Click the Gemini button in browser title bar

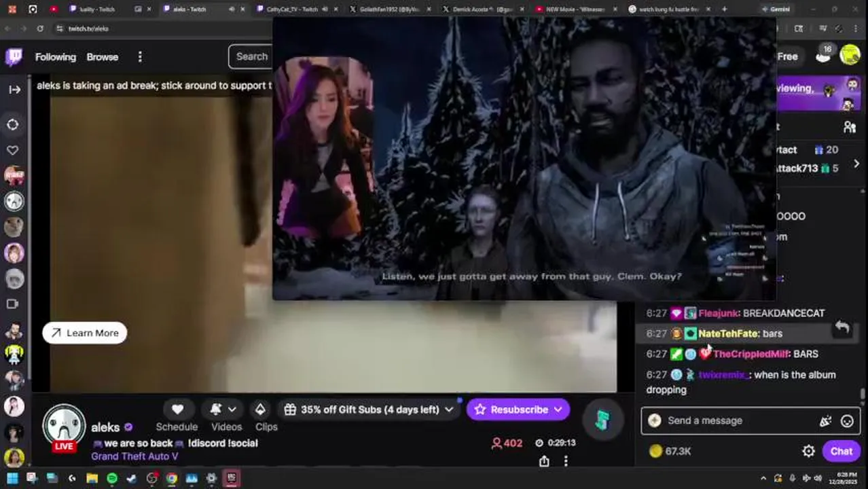point(774,9)
